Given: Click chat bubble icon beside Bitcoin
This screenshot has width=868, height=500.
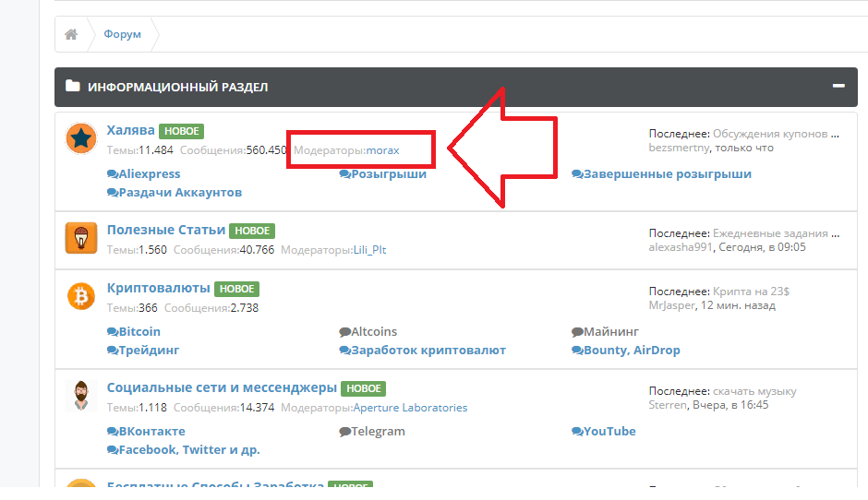Looking at the screenshot, I should (113, 332).
